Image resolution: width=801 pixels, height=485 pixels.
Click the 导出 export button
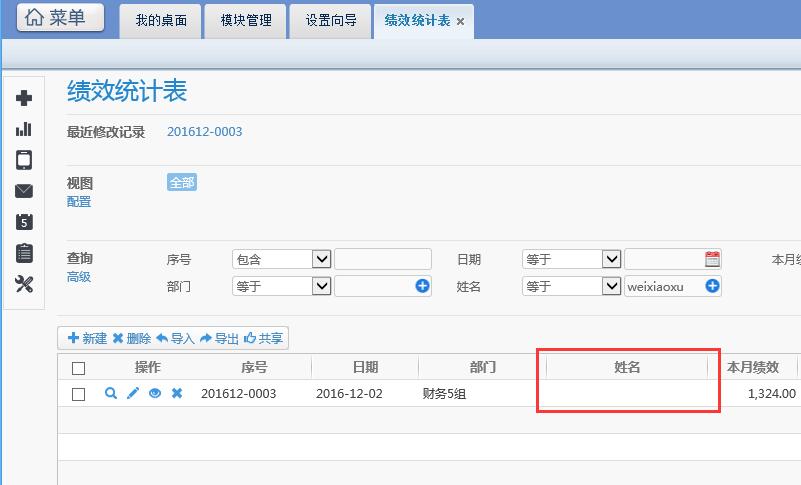(219, 338)
